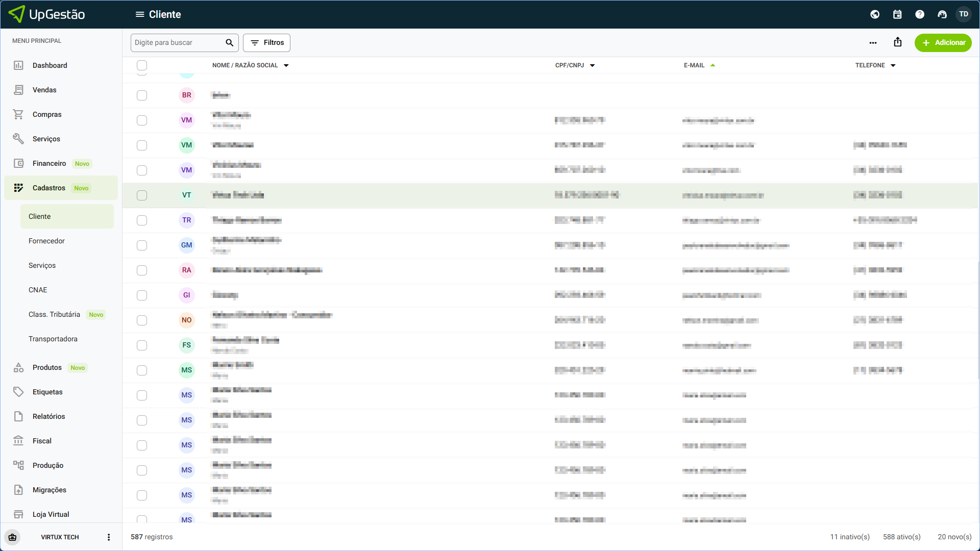The width and height of the screenshot is (980, 551).
Task: Click the globe icon in top bar
Action: [875, 14]
